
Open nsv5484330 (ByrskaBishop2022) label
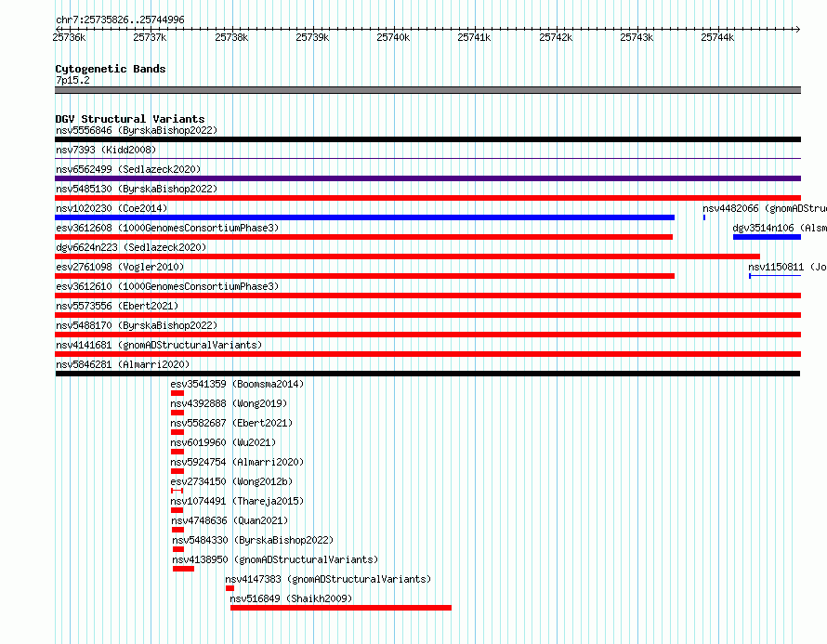click(x=253, y=540)
